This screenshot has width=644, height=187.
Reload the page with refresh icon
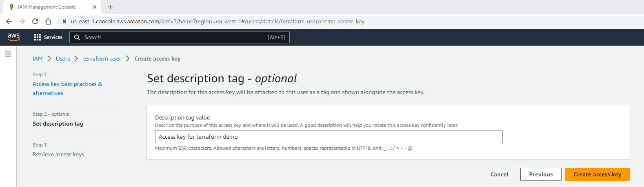coord(35,21)
